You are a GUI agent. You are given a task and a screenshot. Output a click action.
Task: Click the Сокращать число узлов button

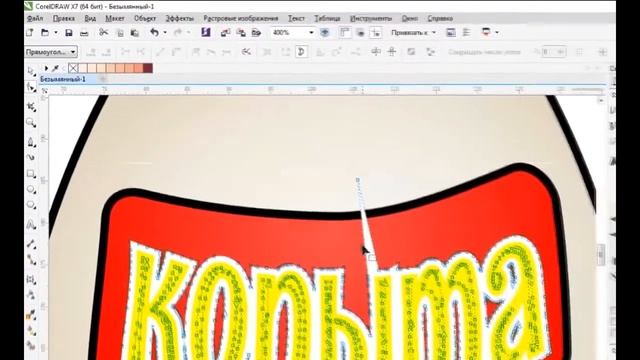pos(484,52)
